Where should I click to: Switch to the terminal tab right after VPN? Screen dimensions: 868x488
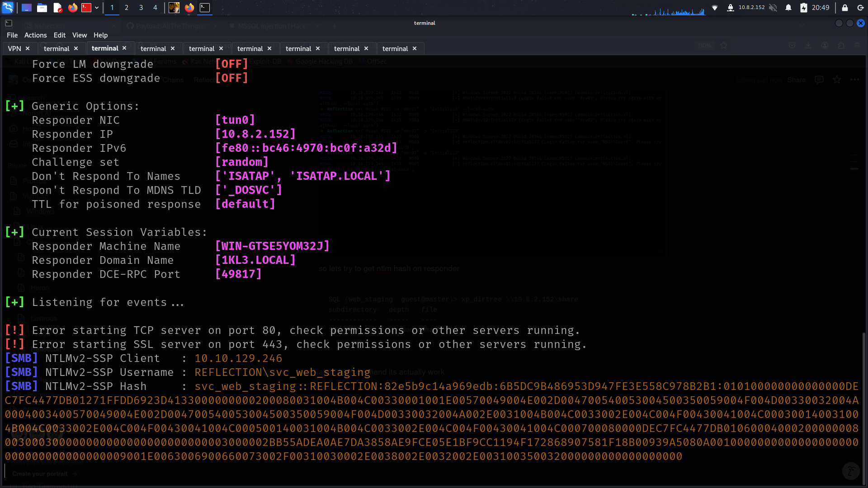click(x=57, y=48)
